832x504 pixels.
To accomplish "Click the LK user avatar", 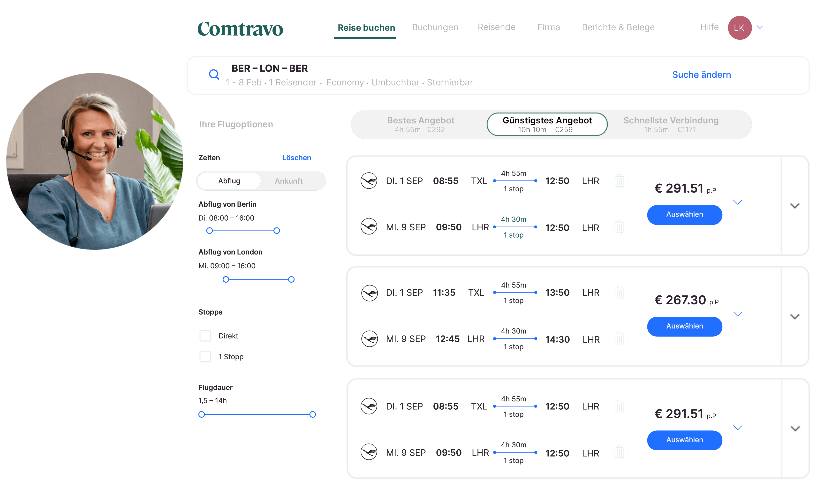I will click(740, 28).
